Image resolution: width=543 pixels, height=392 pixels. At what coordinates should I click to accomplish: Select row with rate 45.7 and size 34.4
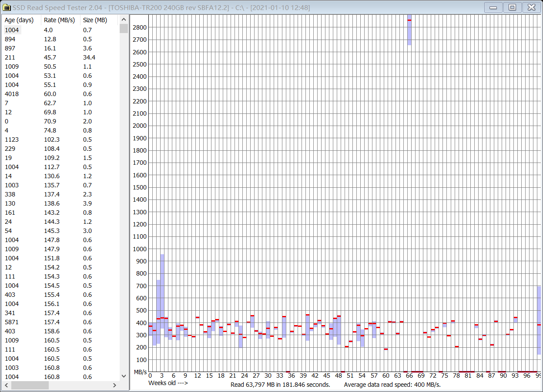tap(61, 57)
